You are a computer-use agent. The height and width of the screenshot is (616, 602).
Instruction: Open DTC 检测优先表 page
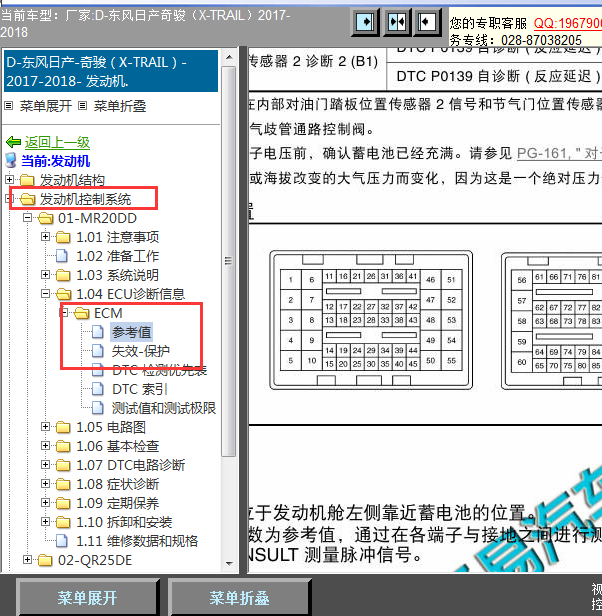[x=160, y=370]
